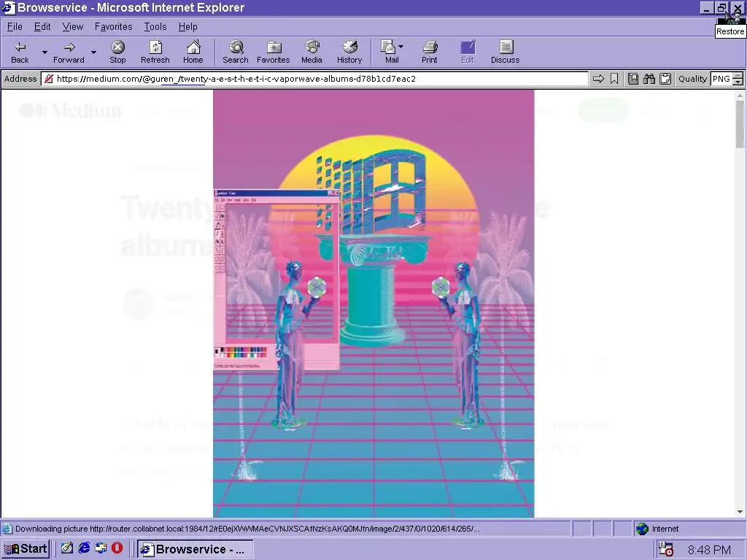Click the Go arrow next to address bar
The image size is (747, 560).
pos(598,79)
